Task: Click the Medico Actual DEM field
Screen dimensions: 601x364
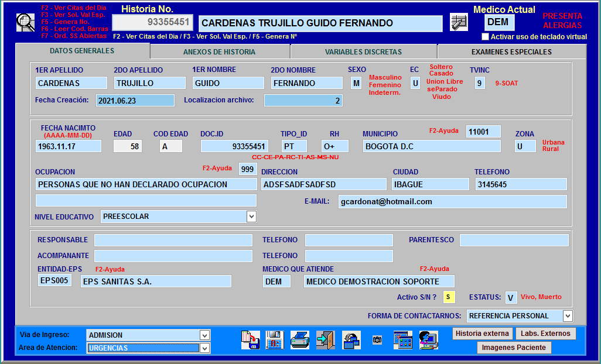Action: point(500,22)
